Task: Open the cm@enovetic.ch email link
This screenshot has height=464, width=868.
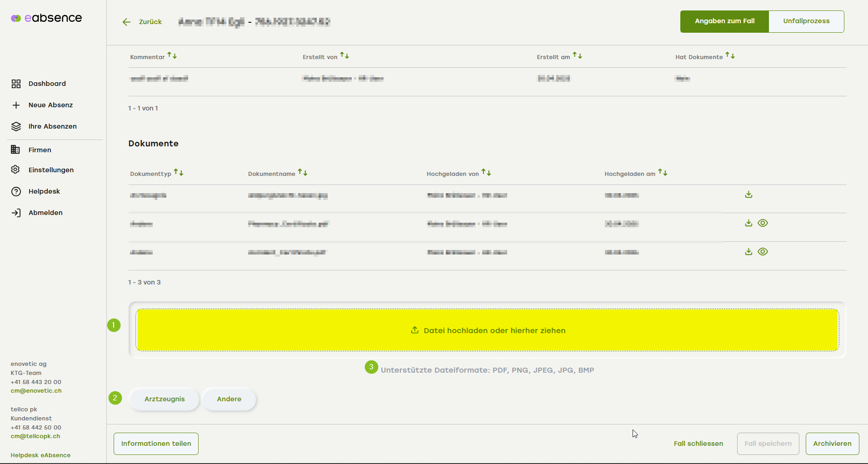Action: click(x=36, y=391)
